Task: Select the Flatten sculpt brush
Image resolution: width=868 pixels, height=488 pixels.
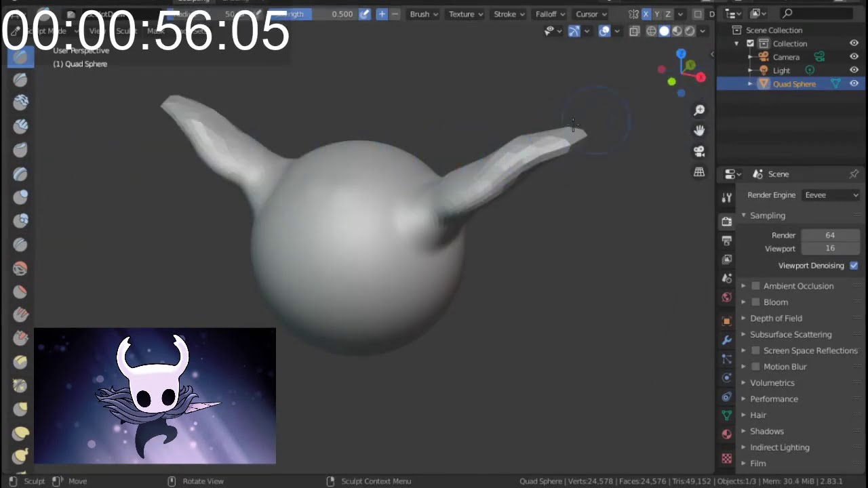Action: 20,291
